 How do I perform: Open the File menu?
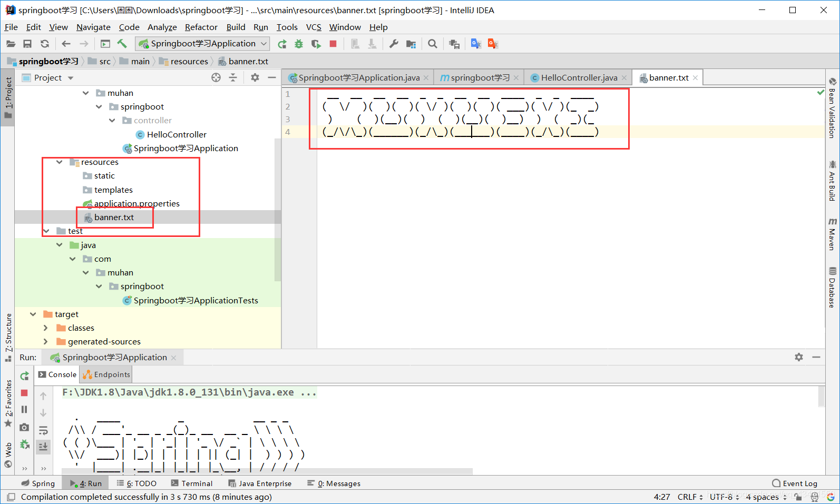point(11,27)
